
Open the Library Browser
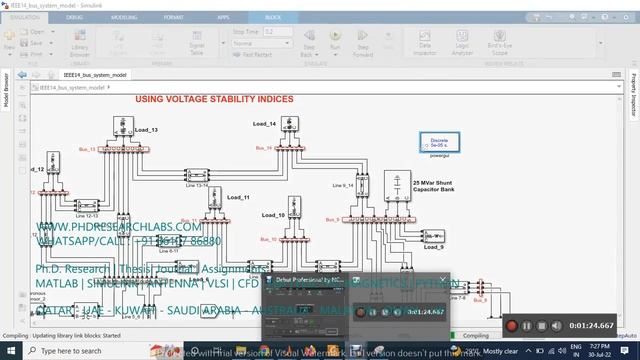pos(80,43)
